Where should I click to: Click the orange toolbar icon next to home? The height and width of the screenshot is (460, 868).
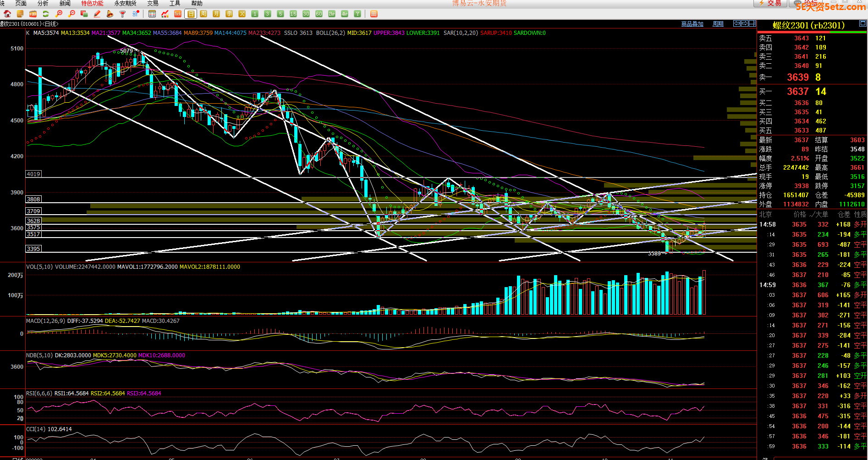(20, 14)
